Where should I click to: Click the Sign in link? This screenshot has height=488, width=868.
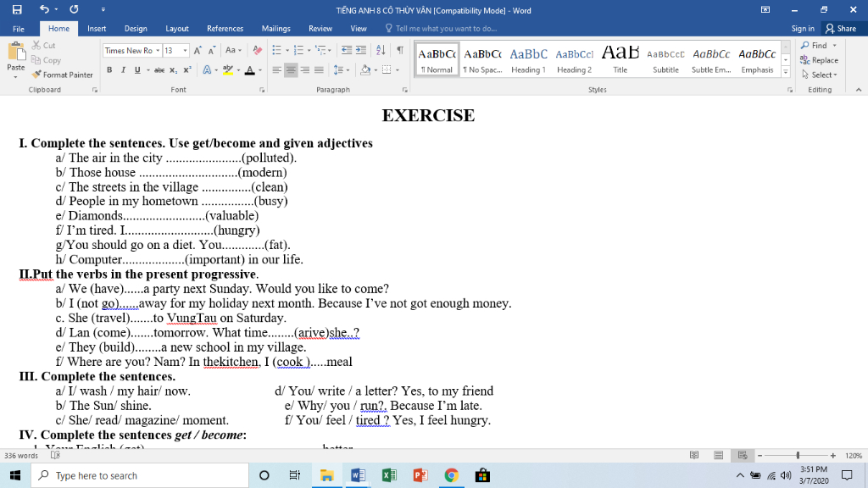click(802, 29)
